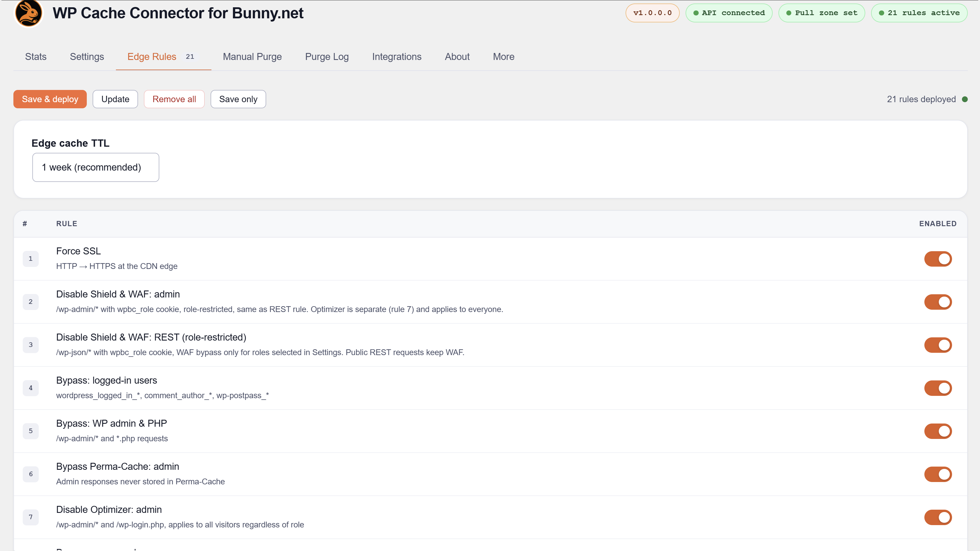Toggle the Bypass: WP admin & PHP rule
This screenshot has height=551, width=980.
pyautogui.click(x=938, y=431)
